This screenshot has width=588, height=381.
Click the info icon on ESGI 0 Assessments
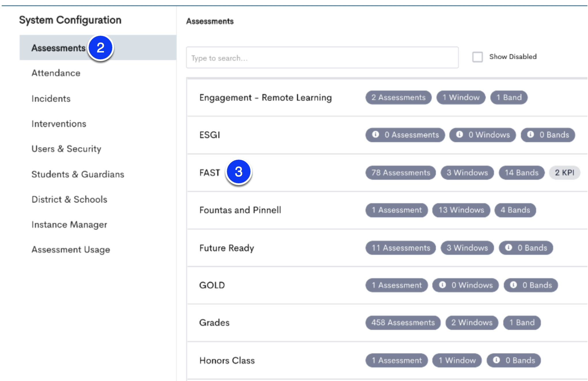[x=375, y=135]
